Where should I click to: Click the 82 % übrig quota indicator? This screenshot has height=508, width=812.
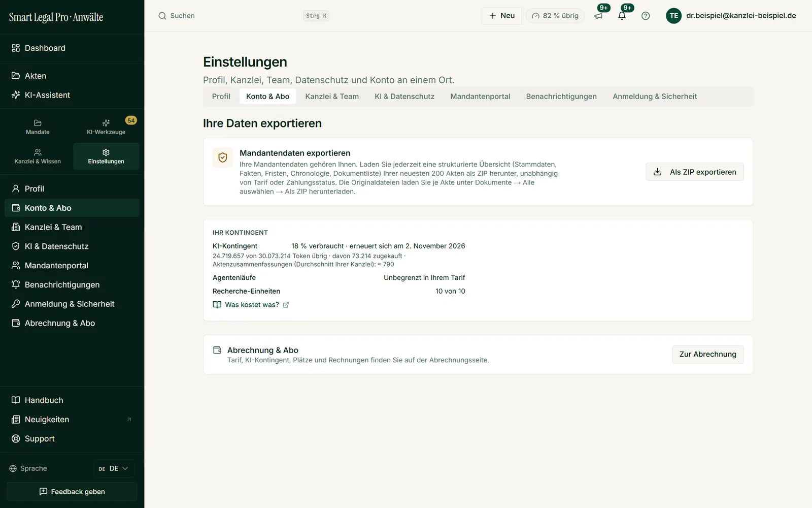(x=555, y=16)
